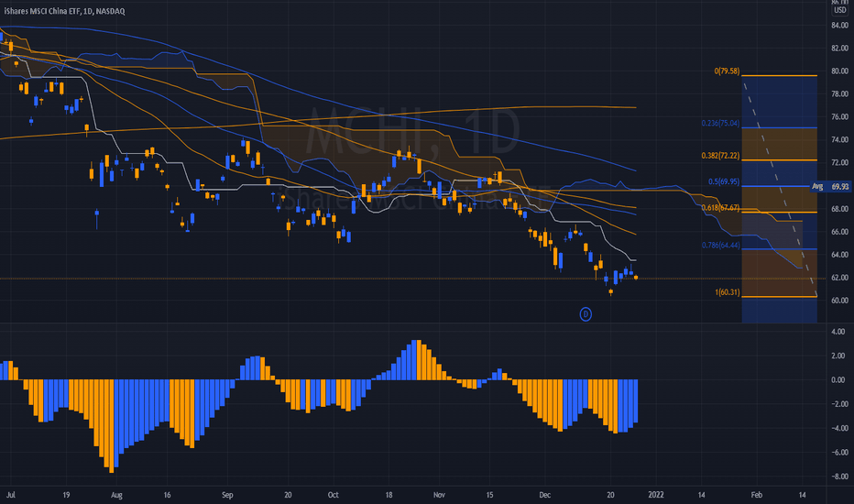The width and height of the screenshot is (854, 504).
Task: Click the 60.00 price axis label
Action: point(840,301)
